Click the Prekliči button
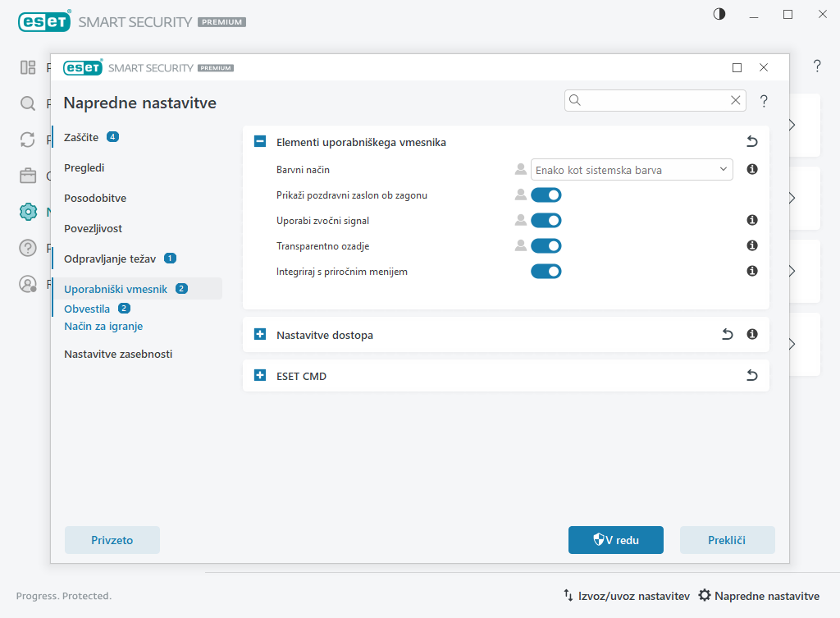840x618 pixels. coord(726,540)
